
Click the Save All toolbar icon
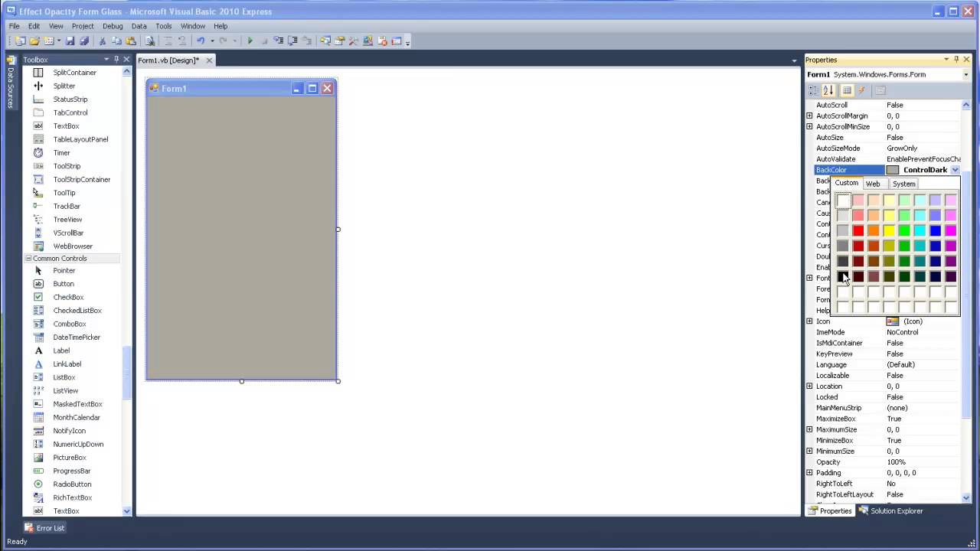83,41
